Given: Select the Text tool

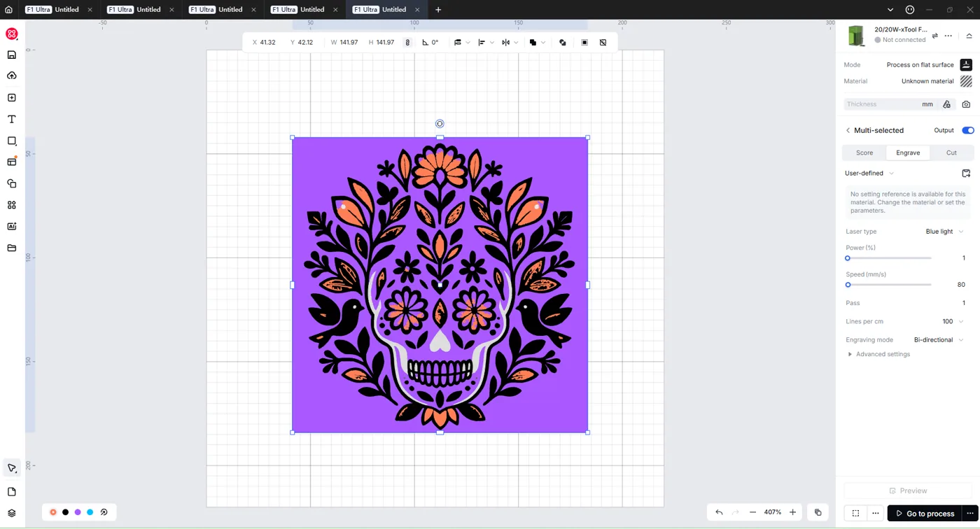Looking at the screenshot, I should click(x=11, y=120).
